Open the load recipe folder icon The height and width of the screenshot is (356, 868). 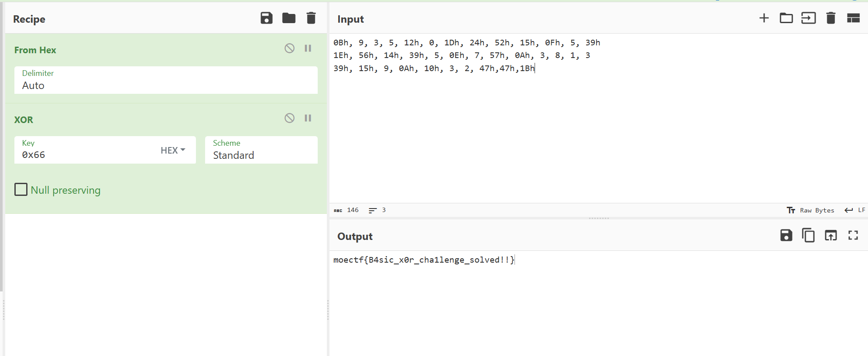[289, 18]
